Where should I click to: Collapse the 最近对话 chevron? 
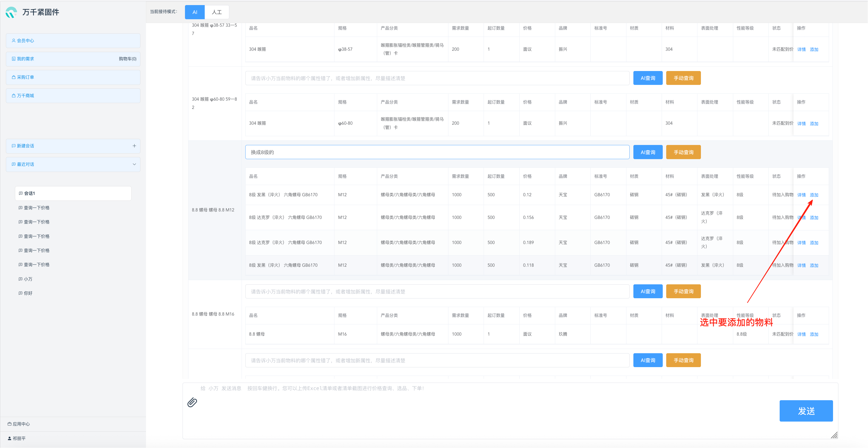point(134,164)
